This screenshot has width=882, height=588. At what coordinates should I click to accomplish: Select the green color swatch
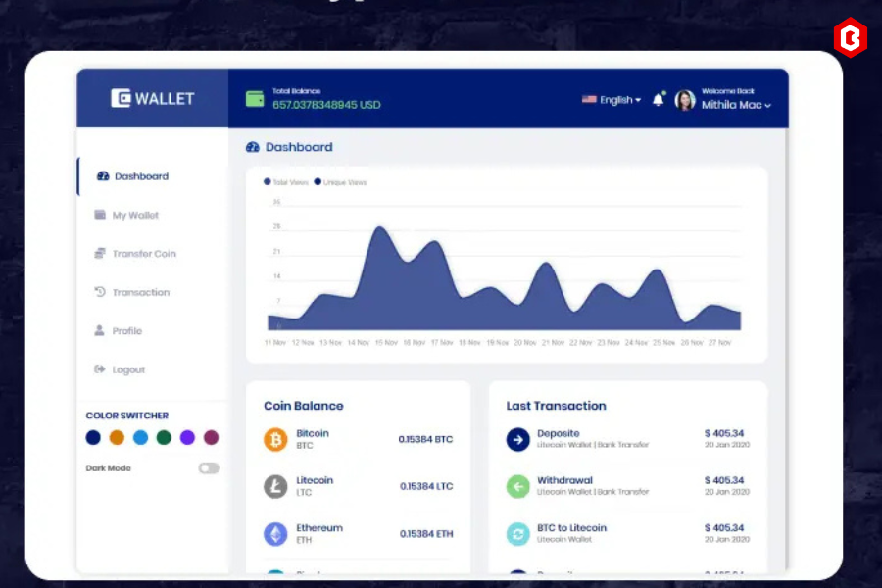[x=164, y=437]
